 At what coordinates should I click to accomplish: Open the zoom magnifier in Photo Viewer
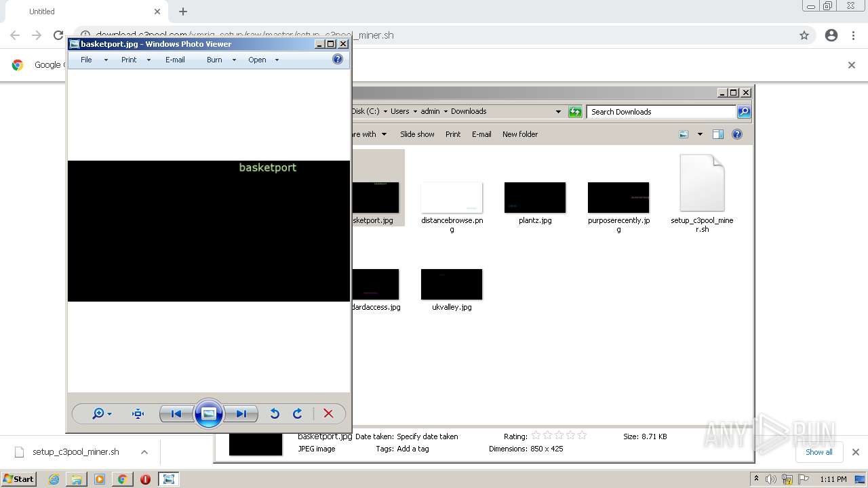point(102,413)
